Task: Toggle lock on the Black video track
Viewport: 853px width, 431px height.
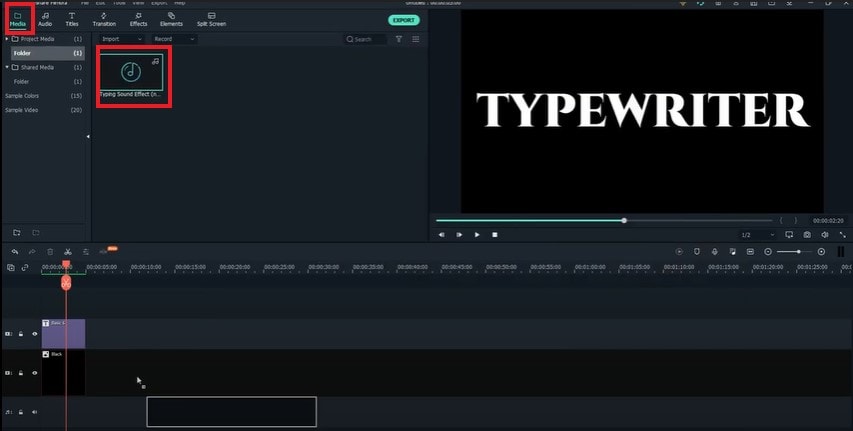Action: tap(21, 372)
